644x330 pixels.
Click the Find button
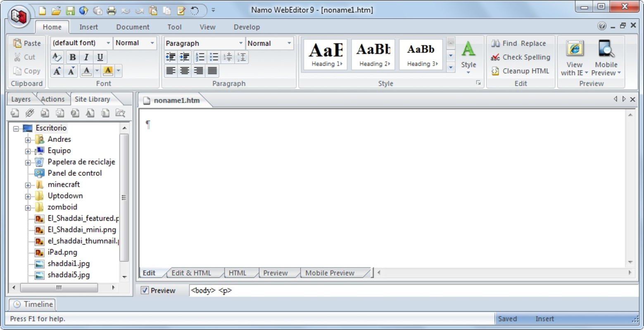504,43
